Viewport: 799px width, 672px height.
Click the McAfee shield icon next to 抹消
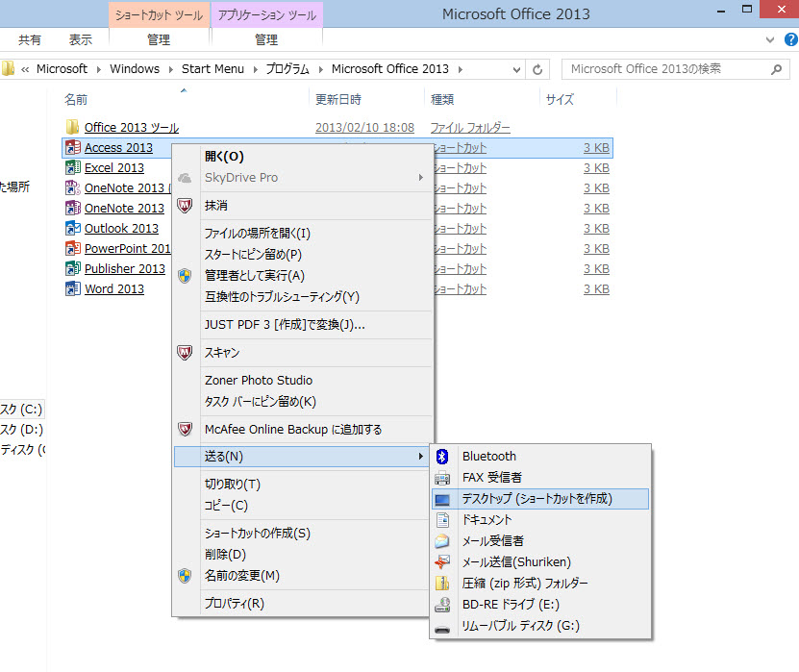tap(185, 206)
